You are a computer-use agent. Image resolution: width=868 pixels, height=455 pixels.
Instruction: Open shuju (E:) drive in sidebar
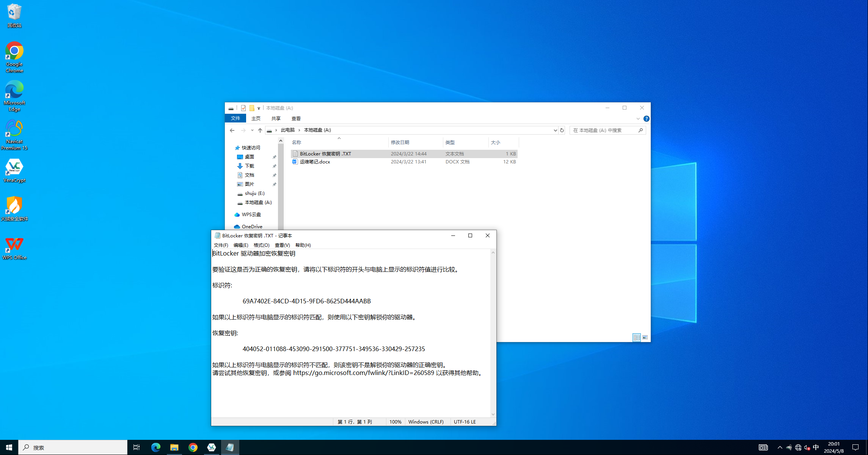click(254, 193)
